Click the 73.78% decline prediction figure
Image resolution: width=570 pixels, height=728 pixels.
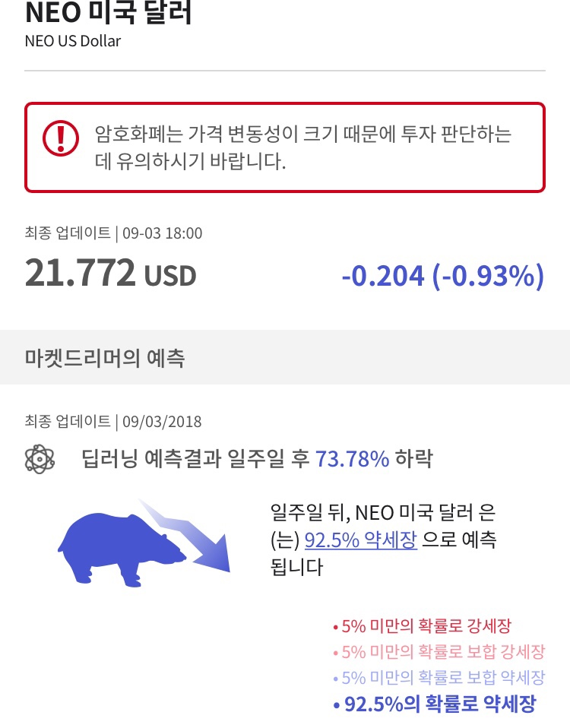coord(352,459)
